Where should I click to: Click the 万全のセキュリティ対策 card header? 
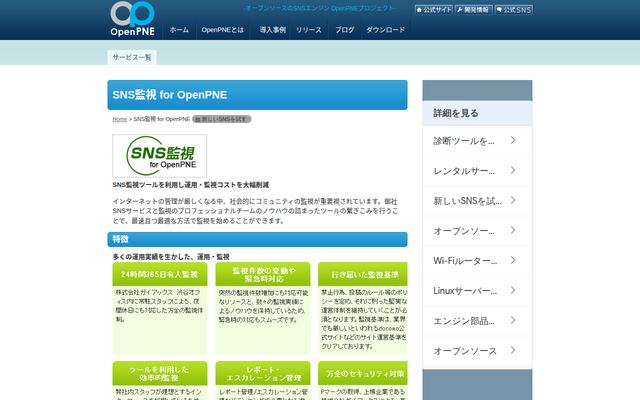click(x=363, y=373)
